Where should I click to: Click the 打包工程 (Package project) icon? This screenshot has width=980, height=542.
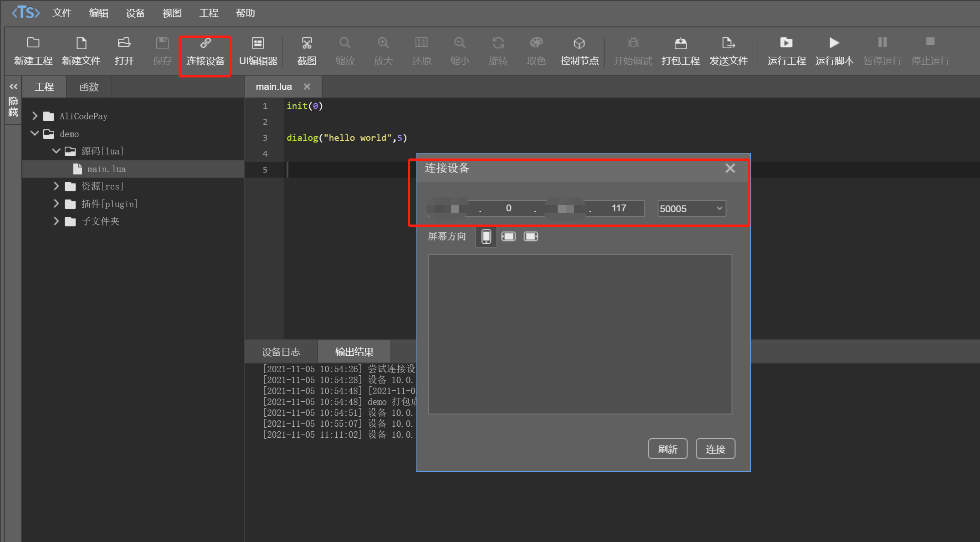pos(681,43)
